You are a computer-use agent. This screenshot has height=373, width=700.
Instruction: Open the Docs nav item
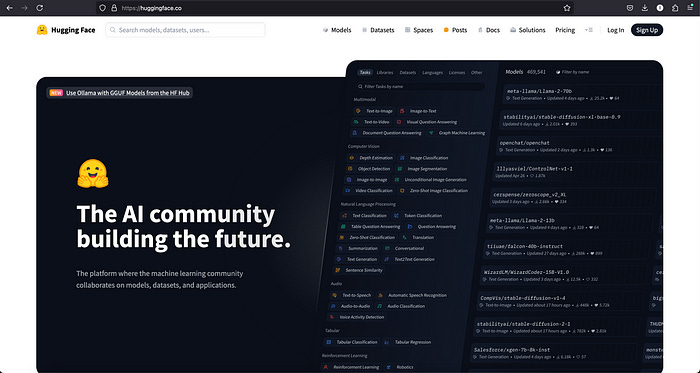[489, 30]
